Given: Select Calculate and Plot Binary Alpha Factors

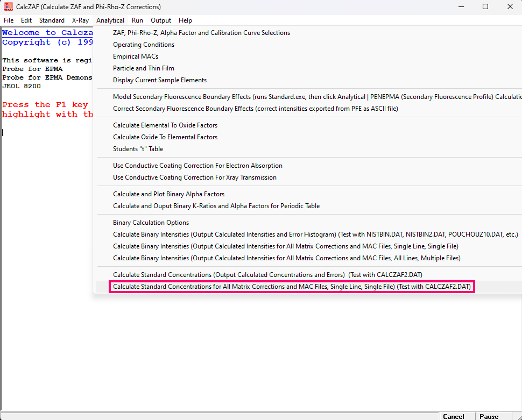Looking at the screenshot, I should pos(168,194).
